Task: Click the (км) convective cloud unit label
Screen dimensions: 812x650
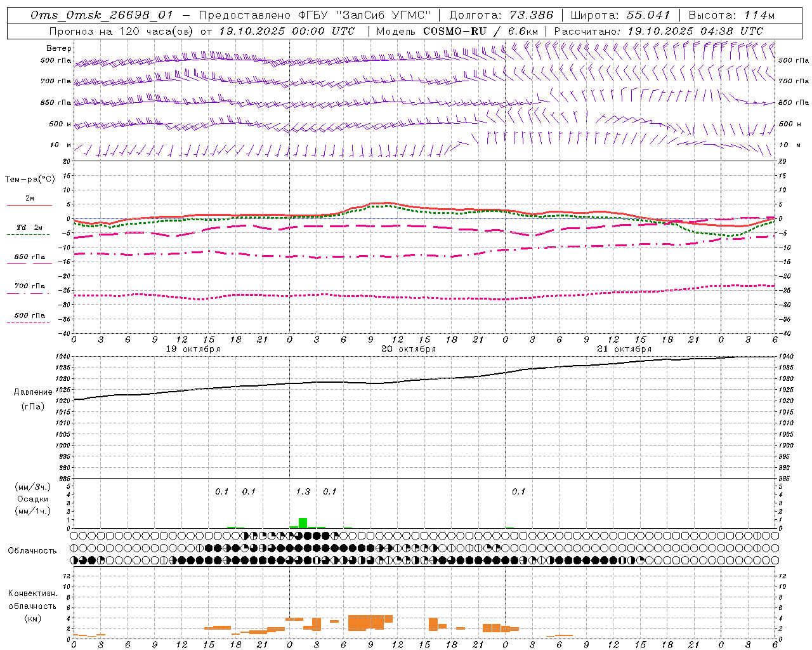Action: point(32,618)
